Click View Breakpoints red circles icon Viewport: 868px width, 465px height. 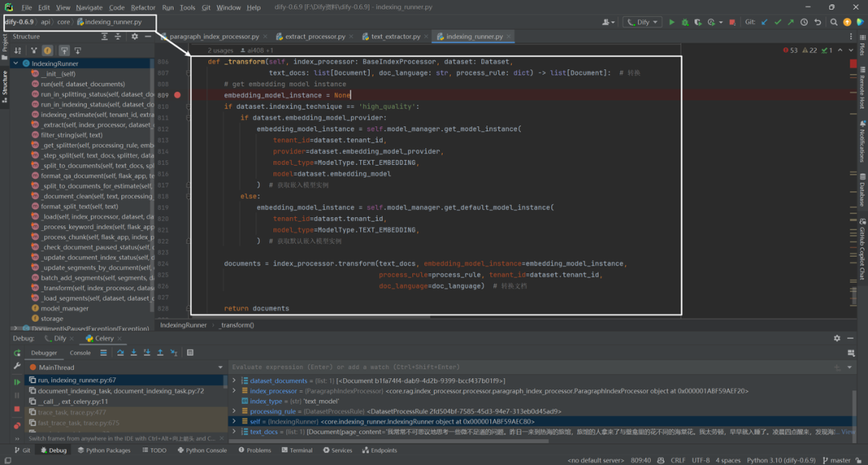pyautogui.click(x=17, y=426)
